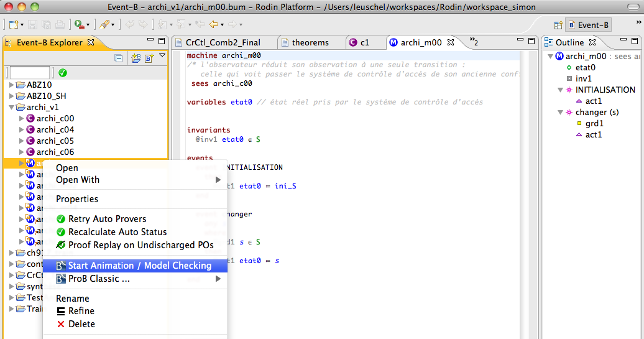Image resolution: width=644 pixels, height=339 pixels.
Task: Click the explorer filter text field
Action: point(30,73)
